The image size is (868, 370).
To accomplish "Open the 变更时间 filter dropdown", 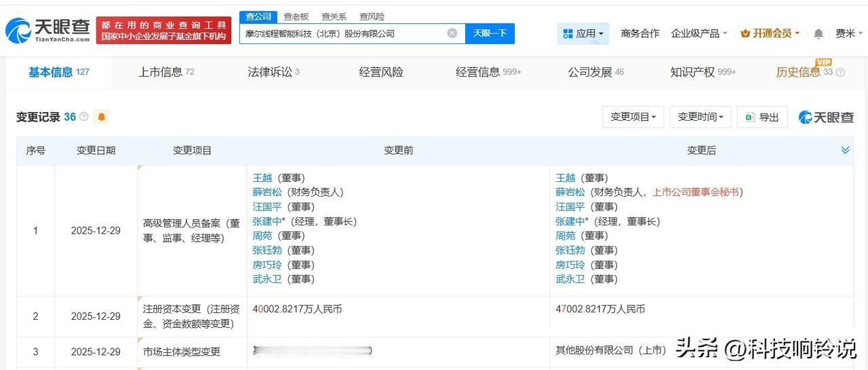I will (x=701, y=117).
